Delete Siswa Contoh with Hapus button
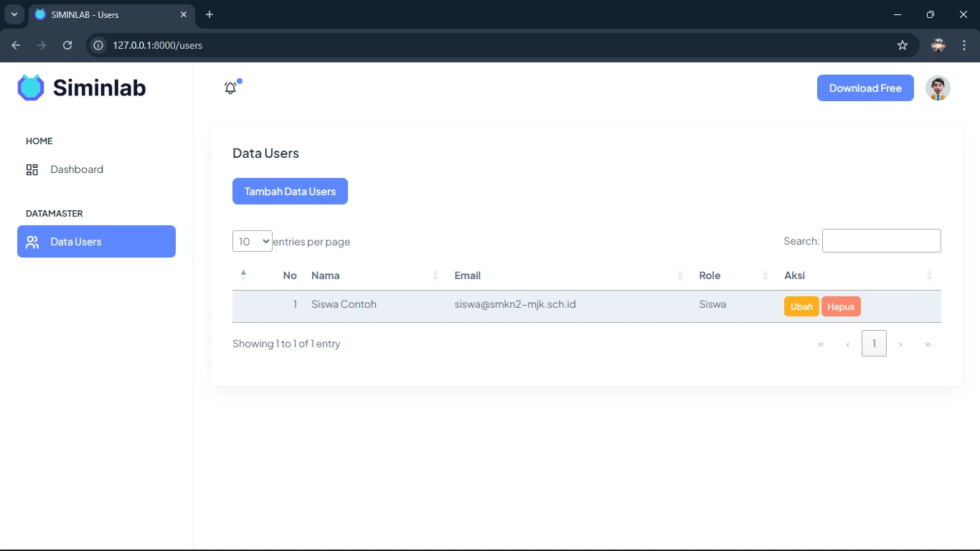 point(841,307)
